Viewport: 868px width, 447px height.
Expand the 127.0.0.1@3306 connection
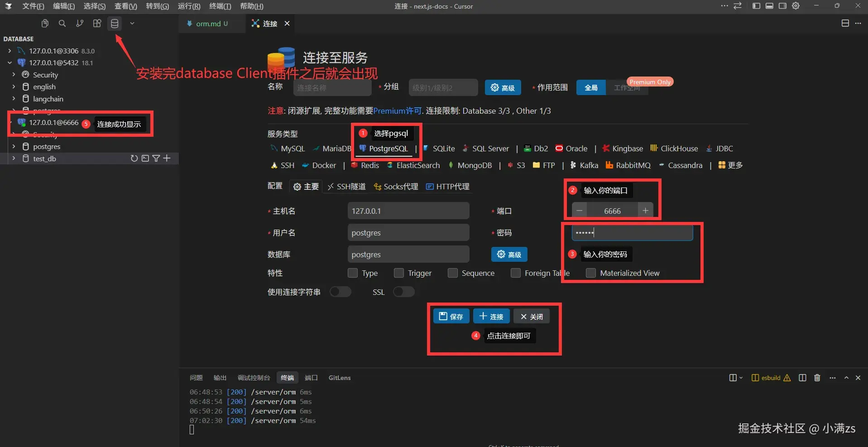tap(10, 51)
